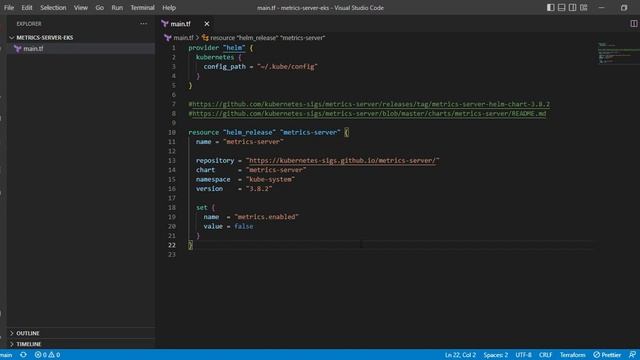Open Explorer more actions ellipsis

point(144,24)
